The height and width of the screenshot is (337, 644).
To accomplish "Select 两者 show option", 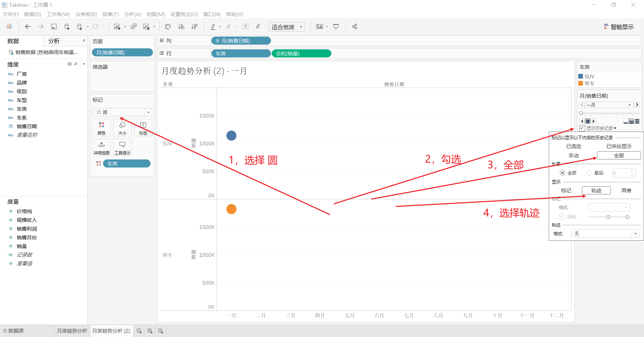I will [x=626, y=190].
